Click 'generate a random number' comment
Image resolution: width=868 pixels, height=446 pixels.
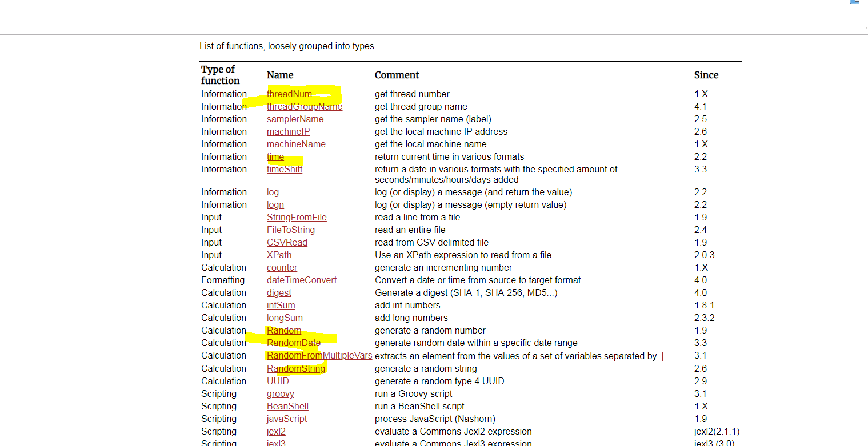click(430, 330)
